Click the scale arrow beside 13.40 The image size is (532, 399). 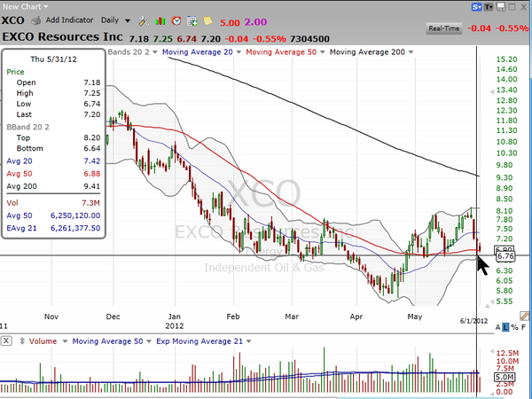coord(491,91)
